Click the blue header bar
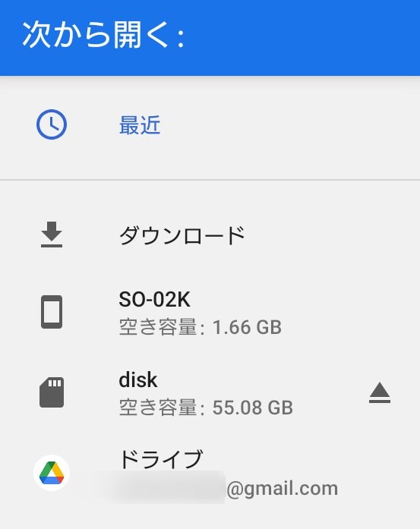 [210, 38]
